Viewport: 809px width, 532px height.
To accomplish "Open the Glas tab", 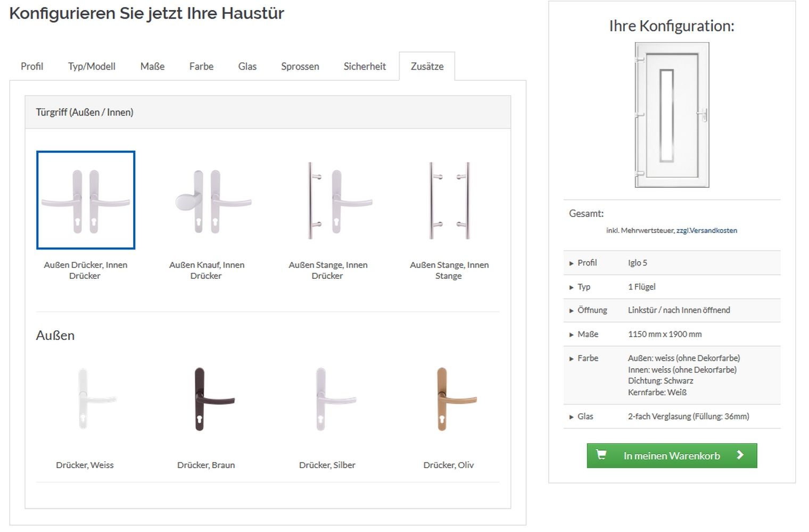I will (247, 66).
